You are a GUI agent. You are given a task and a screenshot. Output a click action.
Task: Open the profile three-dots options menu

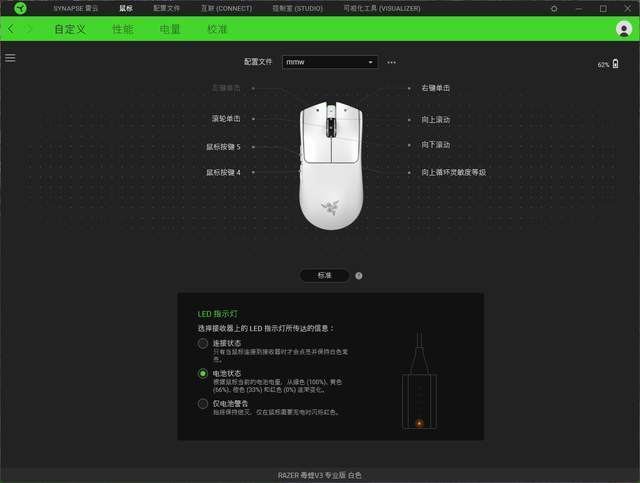[391, 62]
